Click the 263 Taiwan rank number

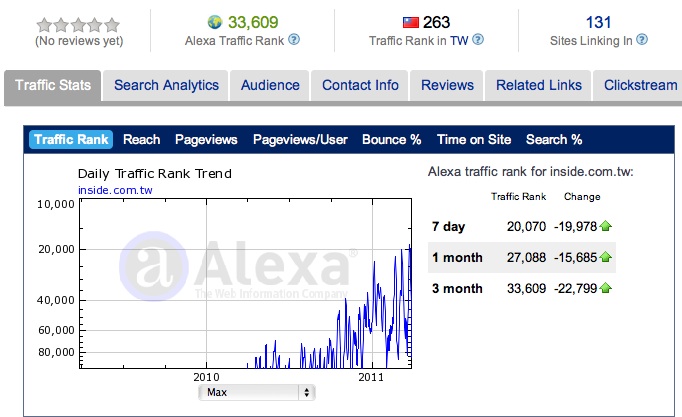[436, 22]
